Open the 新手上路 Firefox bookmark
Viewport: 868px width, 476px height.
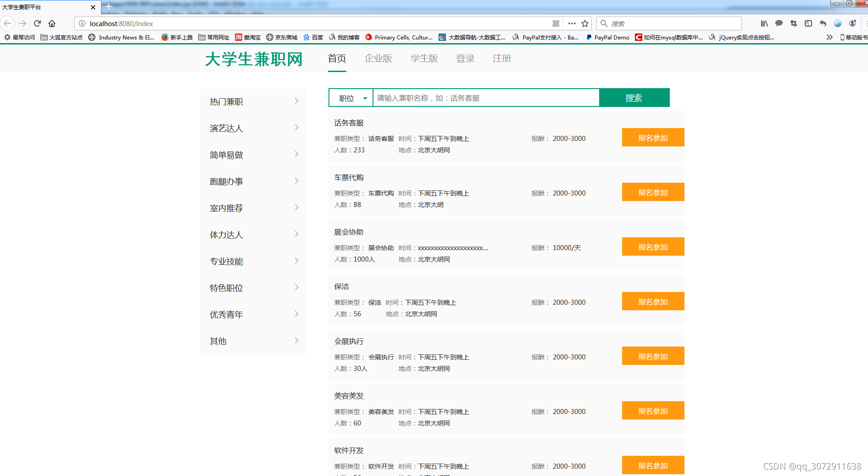tap(177, 37)
